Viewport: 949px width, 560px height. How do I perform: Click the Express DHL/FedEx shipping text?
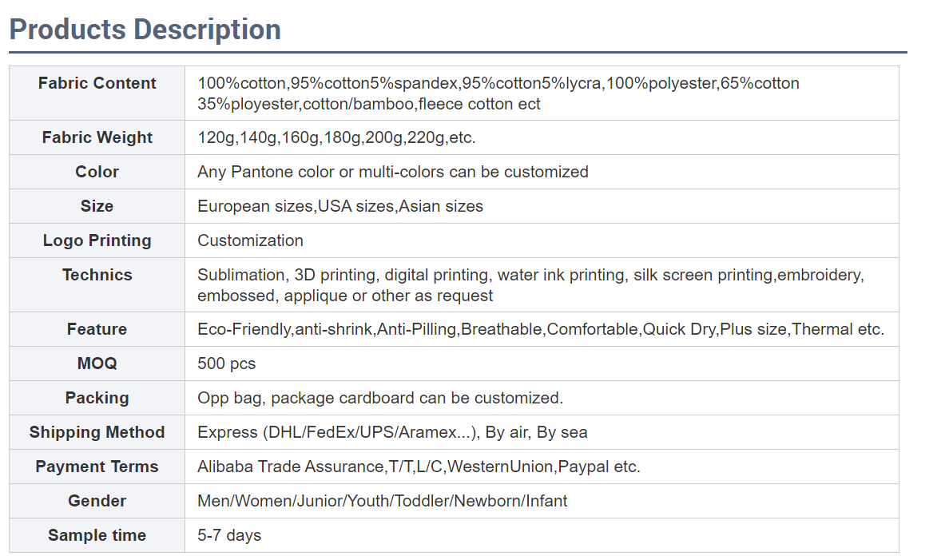click(337, 432)
